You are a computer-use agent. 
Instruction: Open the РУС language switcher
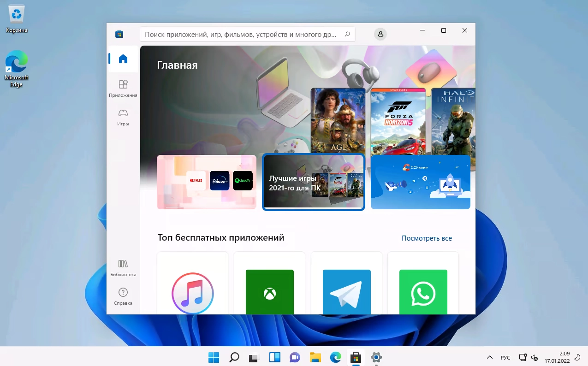(505, 357)
